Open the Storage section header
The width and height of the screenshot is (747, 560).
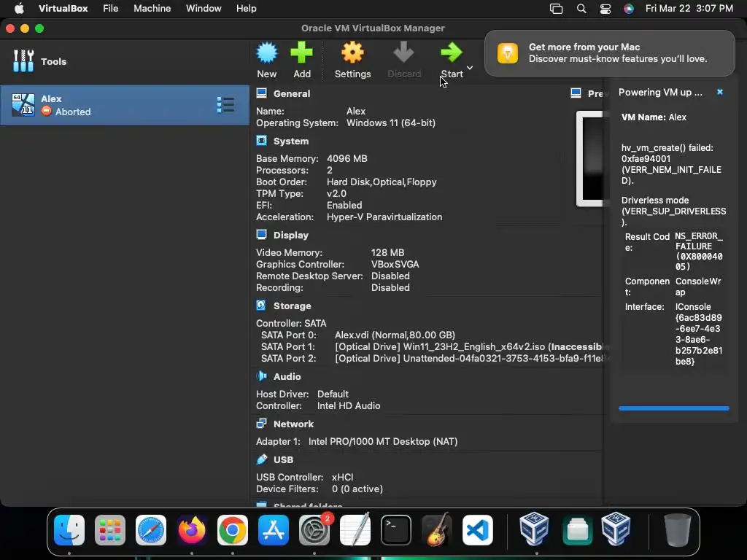click(292, 306)
